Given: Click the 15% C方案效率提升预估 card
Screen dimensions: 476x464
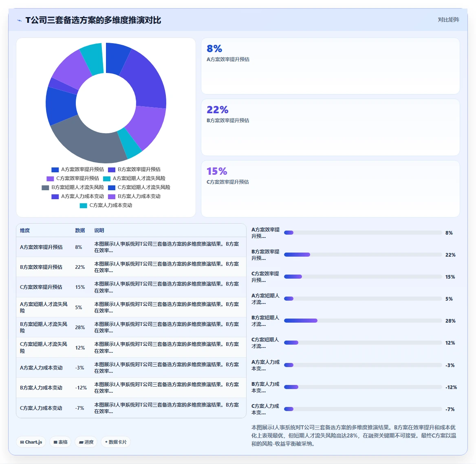Looking at the screenshot, I should coord(330,189).
